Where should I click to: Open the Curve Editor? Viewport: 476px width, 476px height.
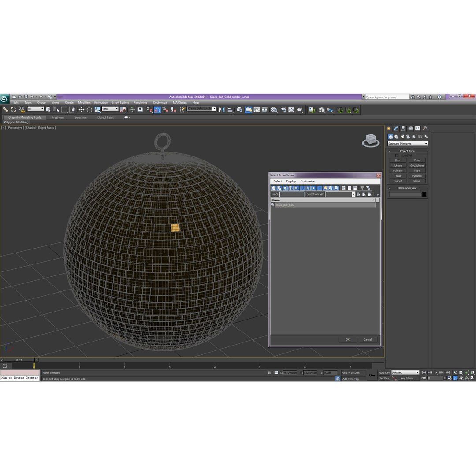[257, 110]
